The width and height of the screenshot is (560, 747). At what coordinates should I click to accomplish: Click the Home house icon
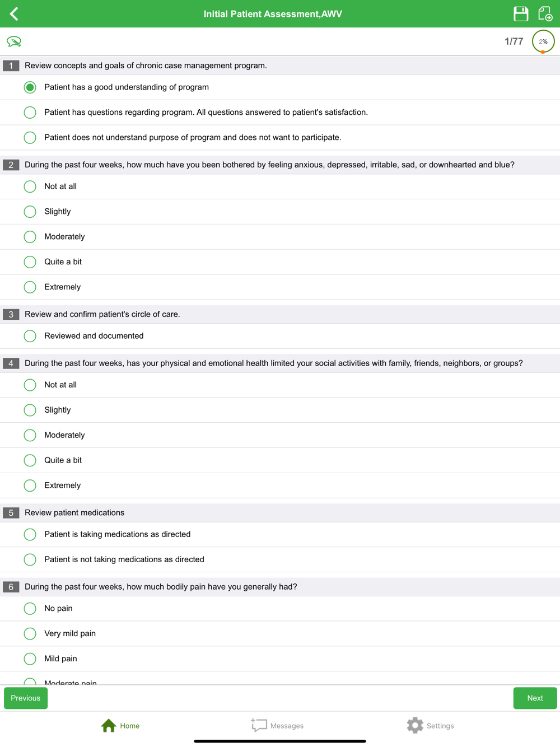[x=109, y=726]
